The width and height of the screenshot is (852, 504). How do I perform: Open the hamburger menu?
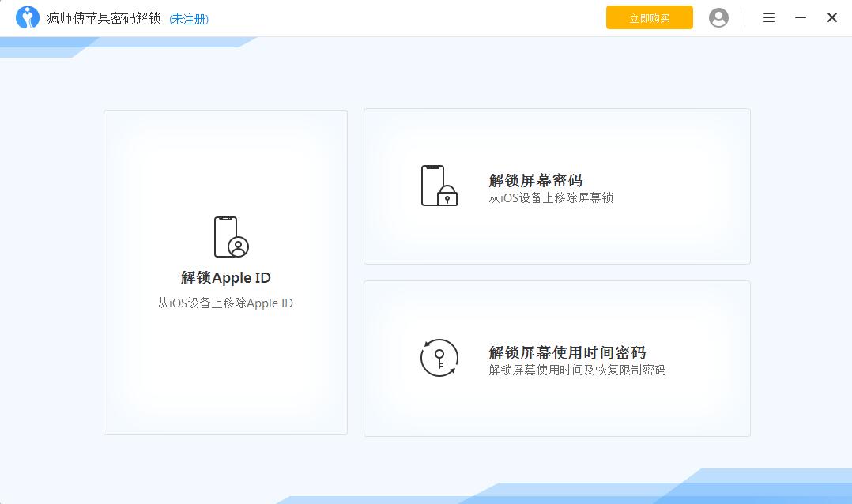click(x=768, y=17)
